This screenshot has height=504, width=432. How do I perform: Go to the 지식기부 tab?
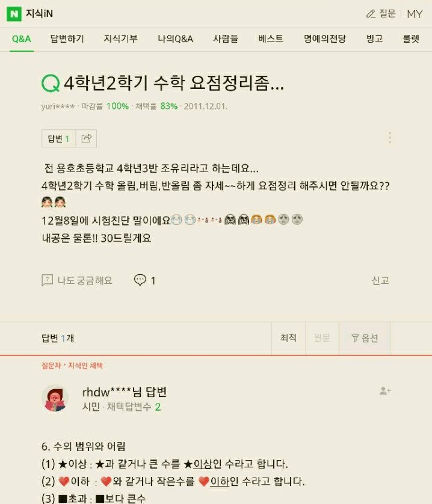point(120,39)
